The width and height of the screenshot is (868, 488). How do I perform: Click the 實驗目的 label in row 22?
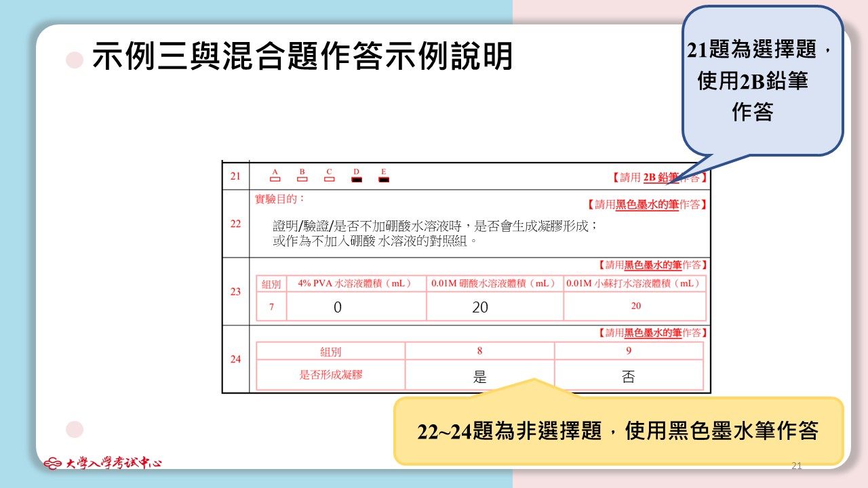[279, 199]
